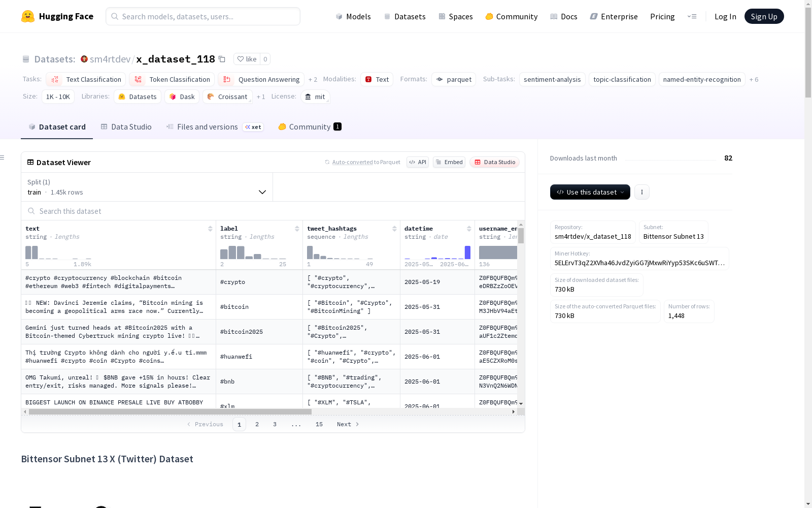Screen dimensions: 812x508
Task: Sort the label column
Action: tap(297, 229)
